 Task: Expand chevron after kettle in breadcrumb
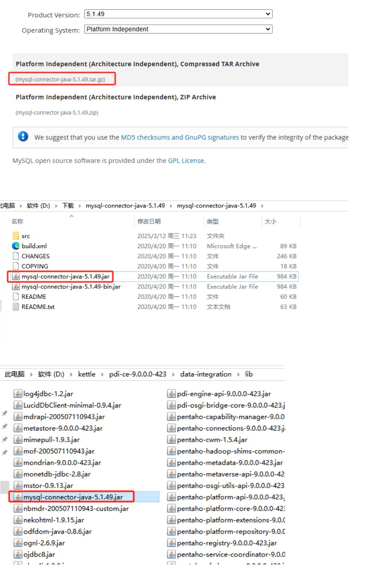pyautogui.click(x=102, y=375)
